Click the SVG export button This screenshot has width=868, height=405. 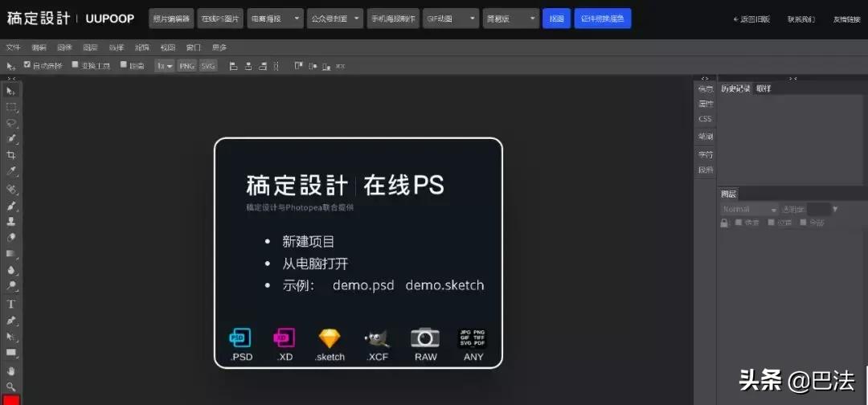coord(208,66)
